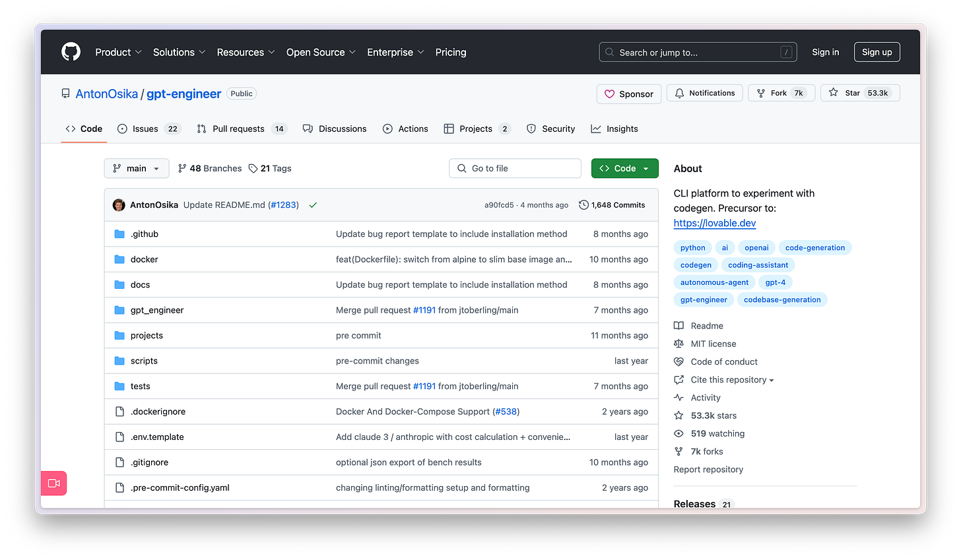Expand the Resources menu

pos(246,52)
